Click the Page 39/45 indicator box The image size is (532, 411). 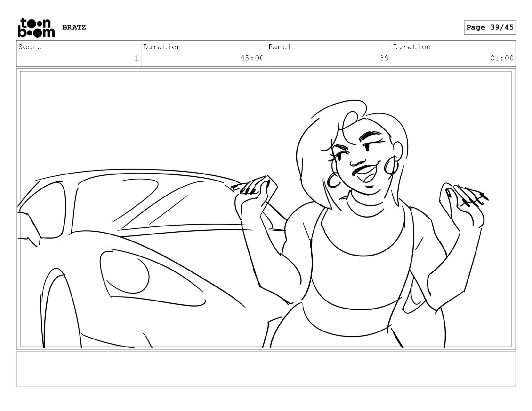point(490,28)
